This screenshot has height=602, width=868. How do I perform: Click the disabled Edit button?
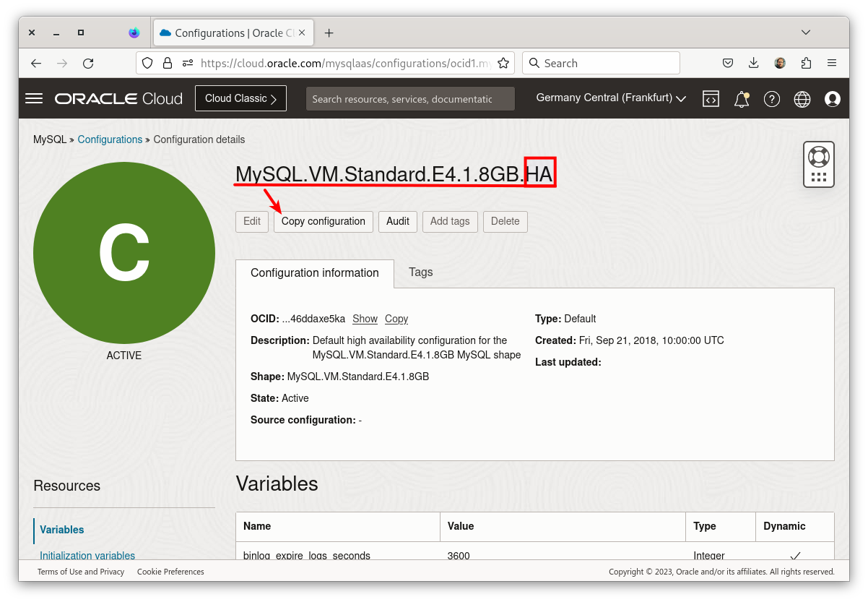tap(252, 221)
